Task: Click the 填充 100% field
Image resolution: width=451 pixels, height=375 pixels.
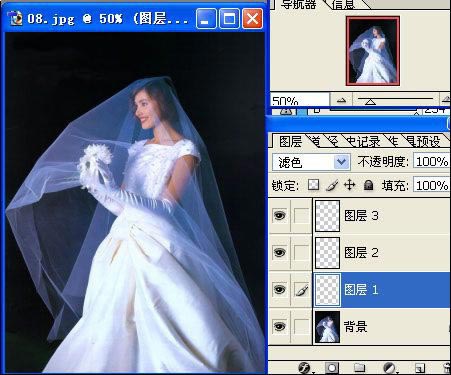Action: click(431, 185)
